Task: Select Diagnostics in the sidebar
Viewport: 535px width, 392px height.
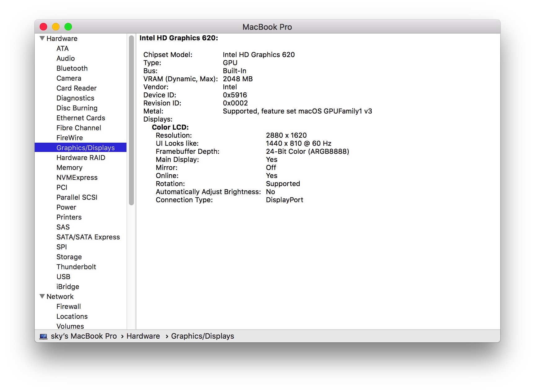Action: pyautogui.click(x=75, y=98)
